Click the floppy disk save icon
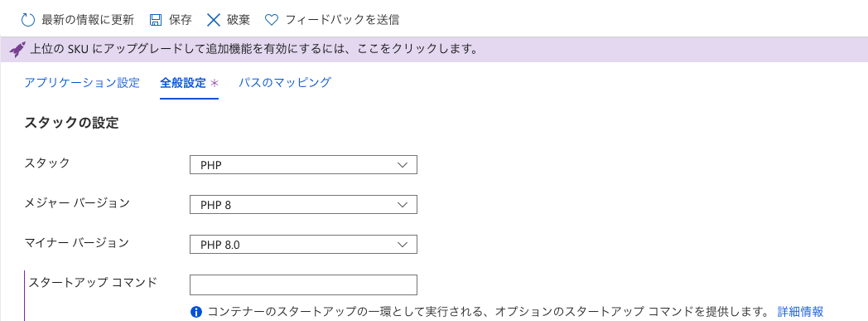This screenshot has width=868, height=321. point(156,21)
